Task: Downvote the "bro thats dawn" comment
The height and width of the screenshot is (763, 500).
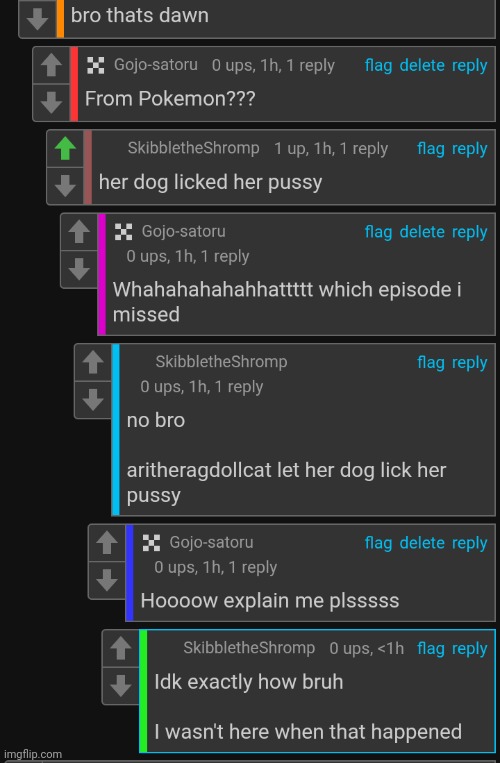Action: click(37, 19)
